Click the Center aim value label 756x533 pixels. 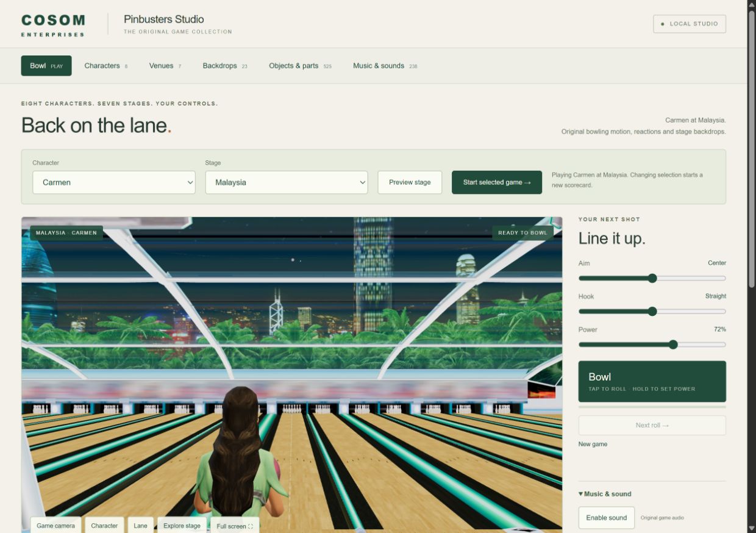pos(717,263)
